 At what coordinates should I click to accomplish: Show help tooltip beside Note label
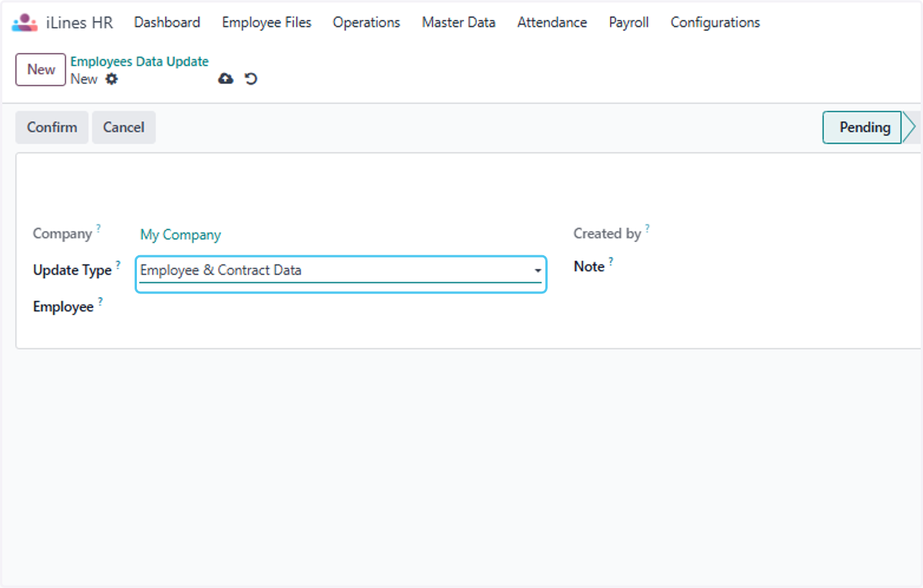pos(611,261)
